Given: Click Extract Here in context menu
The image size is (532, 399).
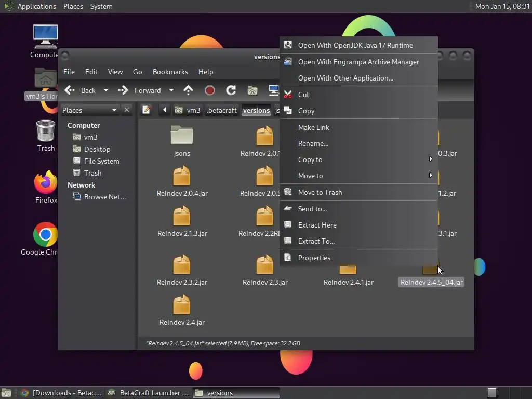Looking at the screenshot, I should [358, 225].
